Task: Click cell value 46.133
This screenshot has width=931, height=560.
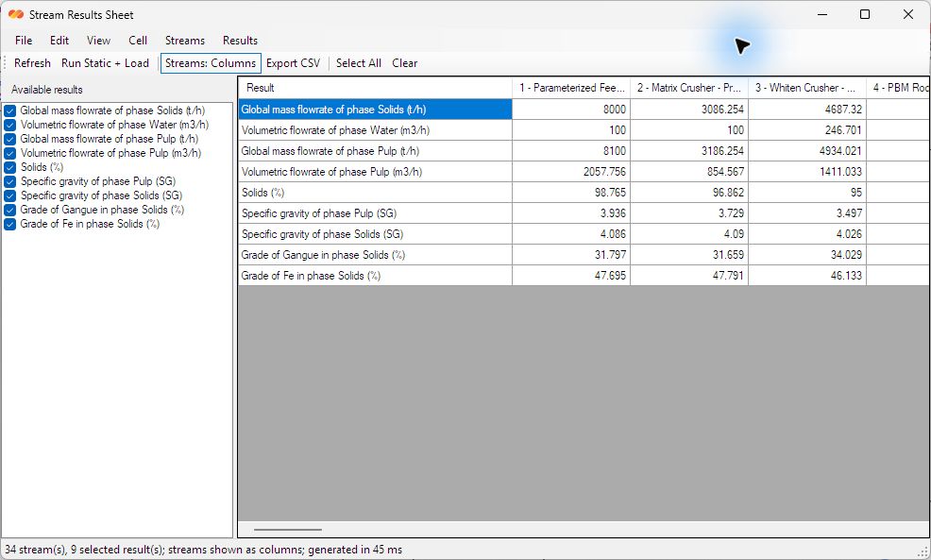Action: [x=807, y=276]
